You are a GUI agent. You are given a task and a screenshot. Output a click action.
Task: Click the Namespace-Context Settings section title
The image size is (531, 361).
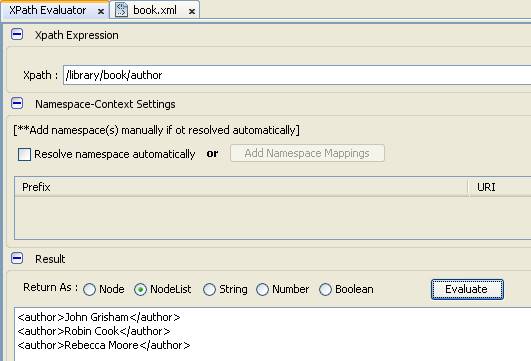pyautogui.click(x=105, y=104)
